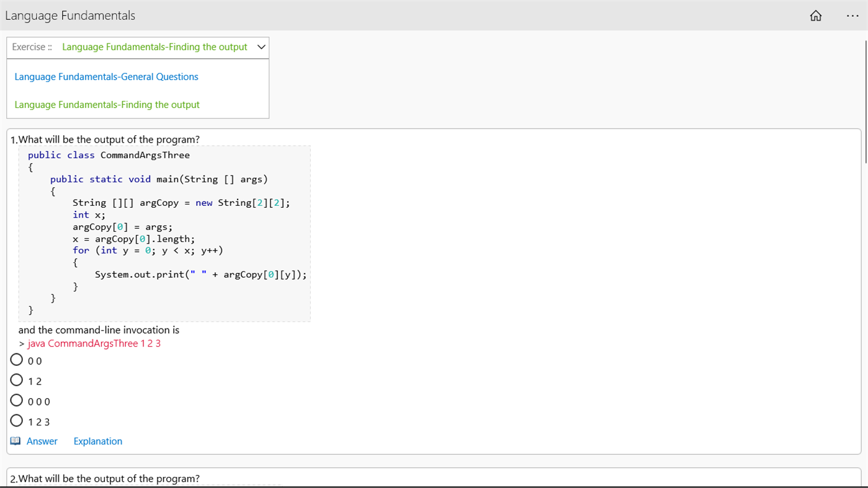This screenshot has width=868, height=488.
Task: Click the book icon beside Answer
Action: click(16, 441)
